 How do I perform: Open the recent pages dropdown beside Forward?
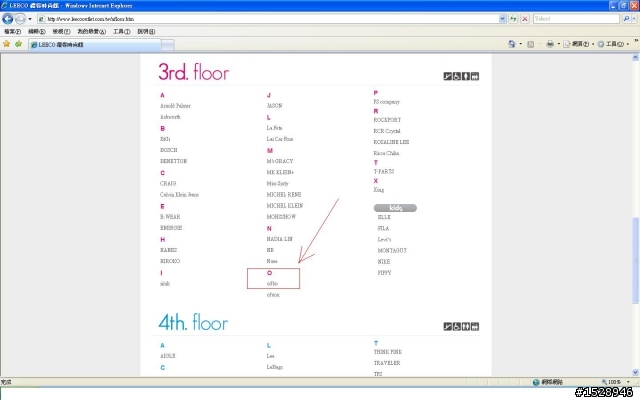[30, 19]
